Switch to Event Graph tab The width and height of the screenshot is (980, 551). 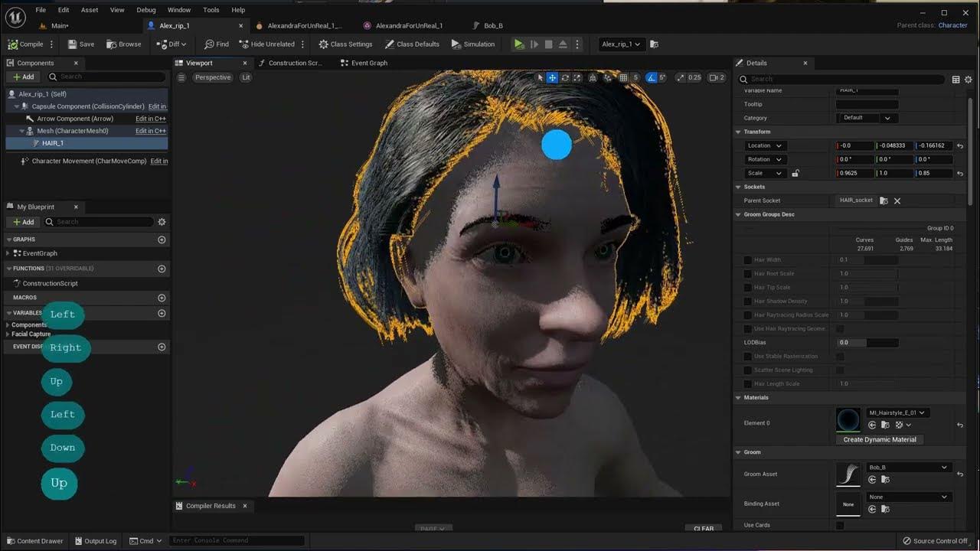click(x=364, y=63)
